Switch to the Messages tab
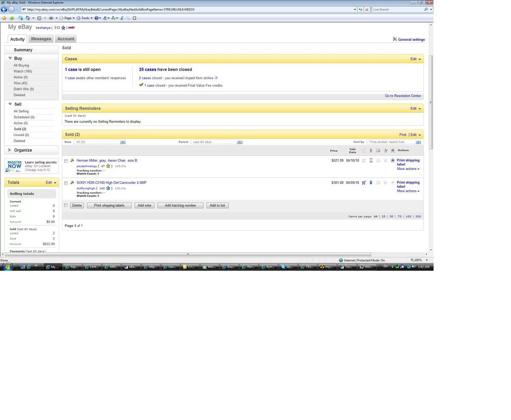The image size is (511, 420). pyautogui.click(x=41, y=39)
